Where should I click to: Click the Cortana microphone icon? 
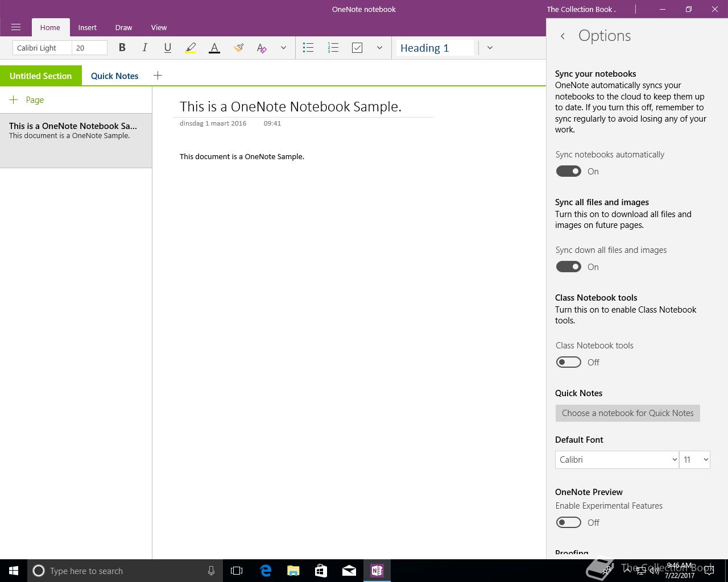(211, 571)
